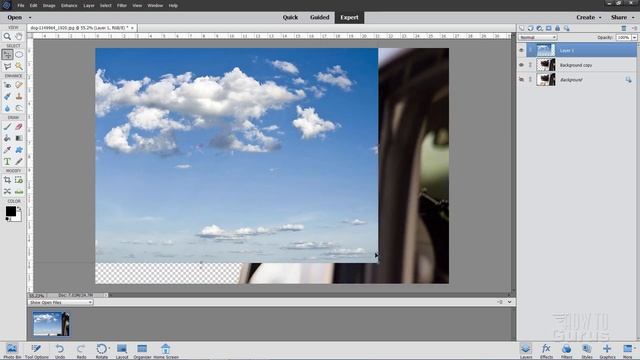Viewport: 640px width, 360px height.
Task: Click the white background color swatch
Action: click(x=18, y=217)
